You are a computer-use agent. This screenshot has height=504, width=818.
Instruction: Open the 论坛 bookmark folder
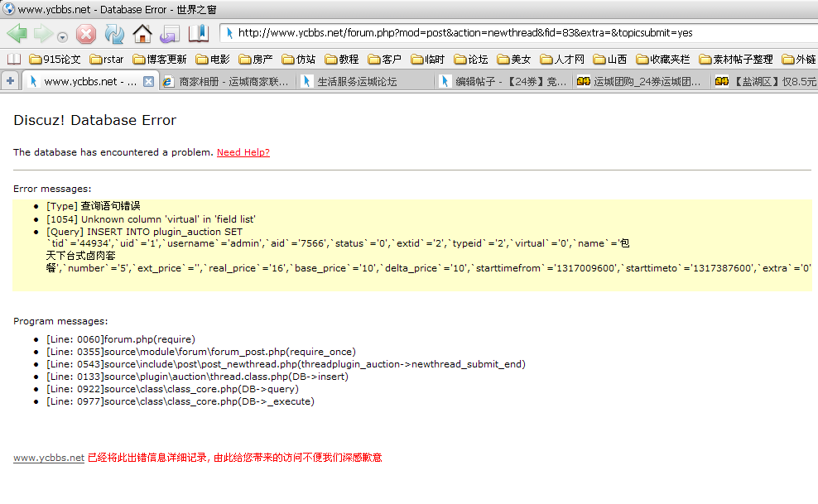pos(470,60)
